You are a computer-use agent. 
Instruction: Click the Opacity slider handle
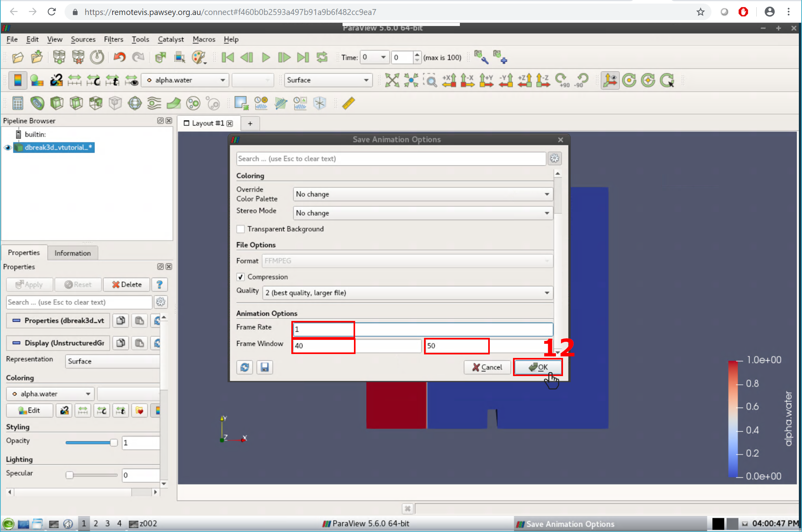coord(113,443)
